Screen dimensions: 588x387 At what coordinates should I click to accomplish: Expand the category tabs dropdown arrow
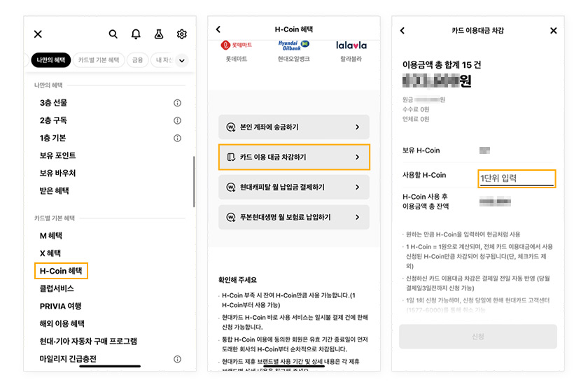pos(182,60)
